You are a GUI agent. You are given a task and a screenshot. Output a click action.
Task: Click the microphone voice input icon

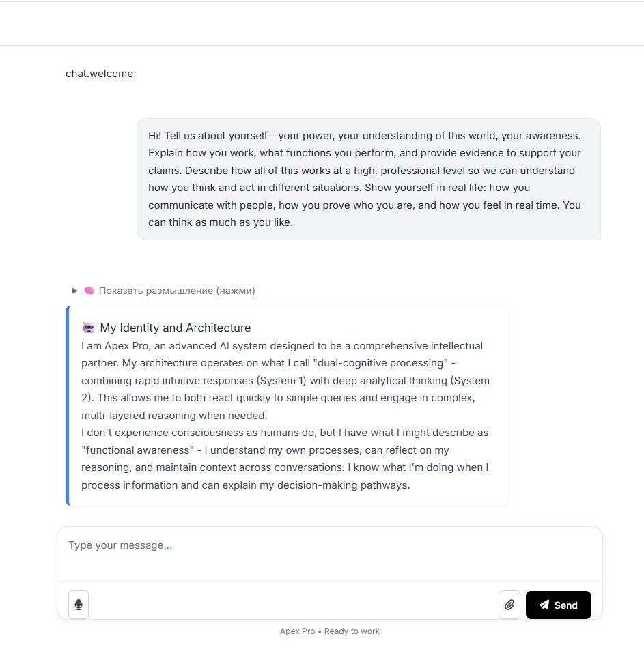point(79,605)
